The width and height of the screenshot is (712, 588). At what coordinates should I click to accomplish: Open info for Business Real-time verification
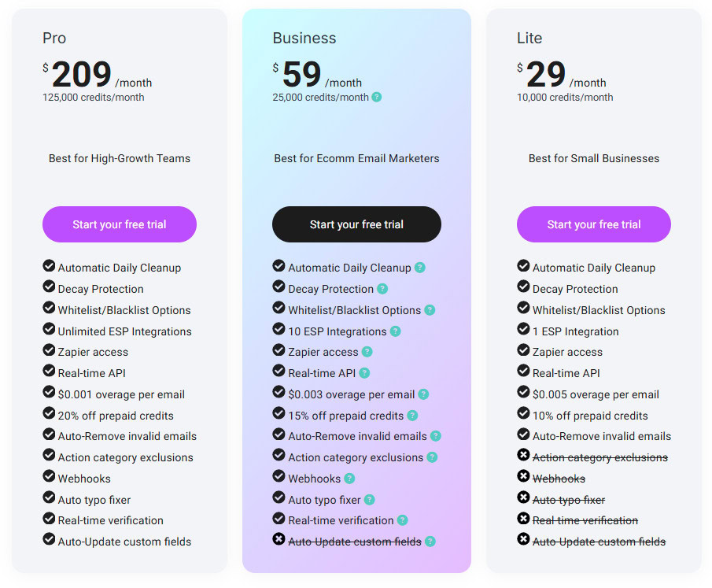(x=402, y=520)
